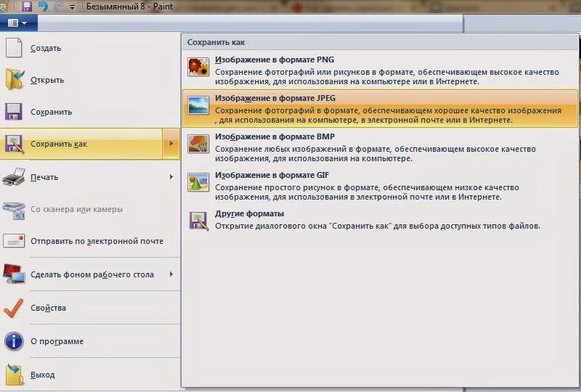Click the Paint application icon in the title bar
Viewport: 581px width, 392px height.
[x=4, y=7]
